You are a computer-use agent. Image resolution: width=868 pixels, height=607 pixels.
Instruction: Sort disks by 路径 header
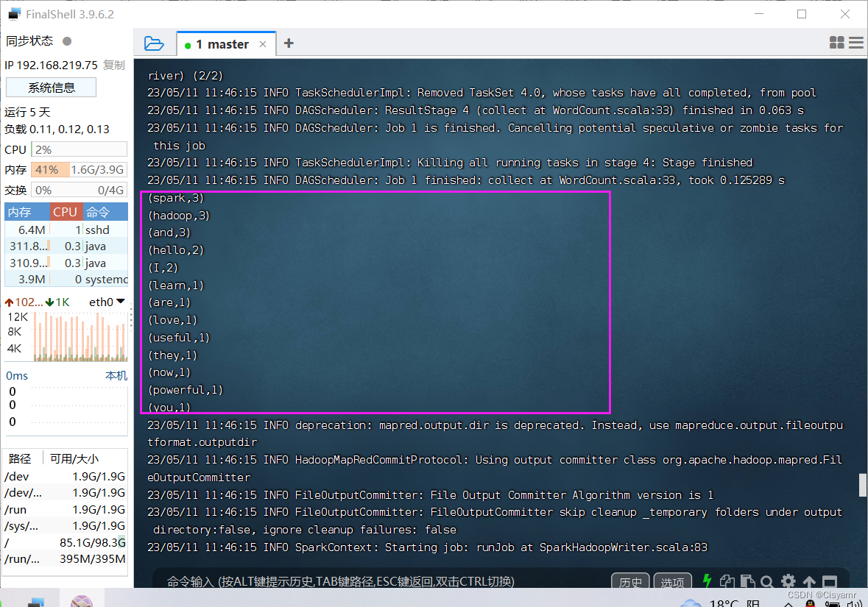pyautogui.click(x=20, y=458)
